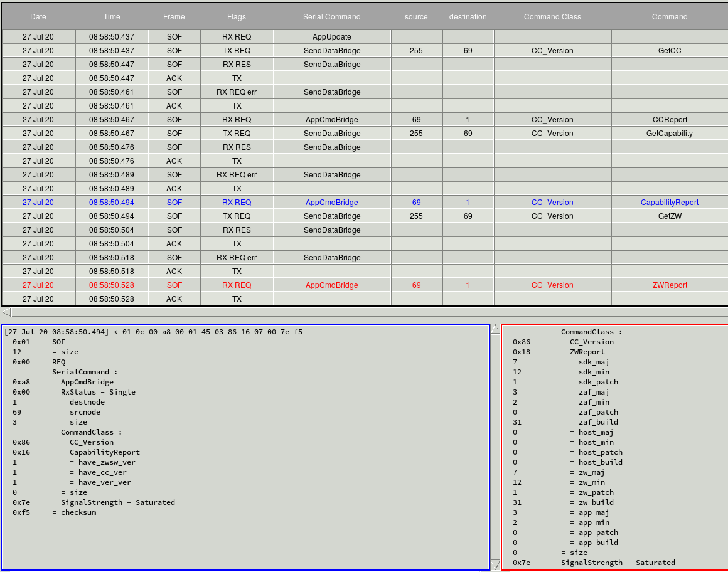The width and height of the screenshot is (728, 572).
Task: Click the table's horizontal scrollbar track
Action: click(364, 312)
